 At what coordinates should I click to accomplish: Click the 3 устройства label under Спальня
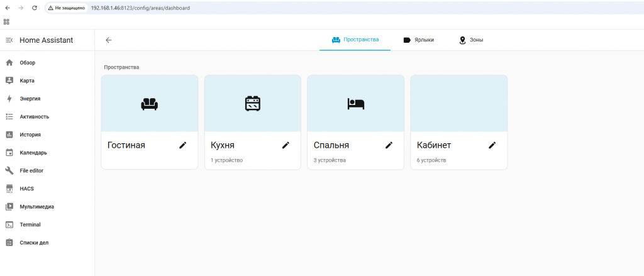pos(330,160)
